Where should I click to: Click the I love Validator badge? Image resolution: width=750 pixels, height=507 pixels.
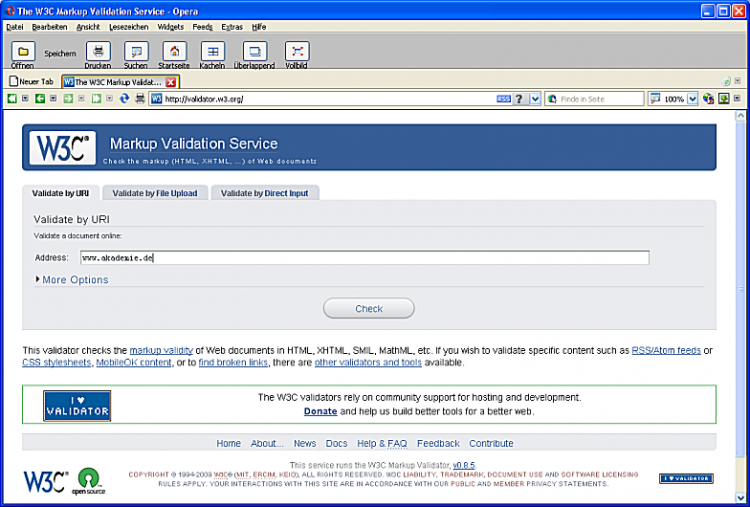click(x=77, y=405)
